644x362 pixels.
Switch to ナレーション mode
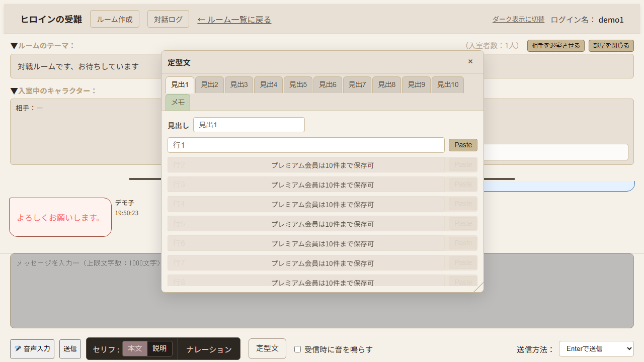(x=209, y=349)
